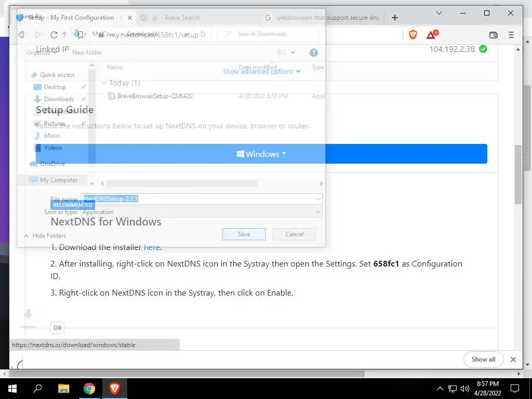Screen dimensions: 532x399
Task: Go up one folder level in Save As dialog
Action: (x=64, y=34)
